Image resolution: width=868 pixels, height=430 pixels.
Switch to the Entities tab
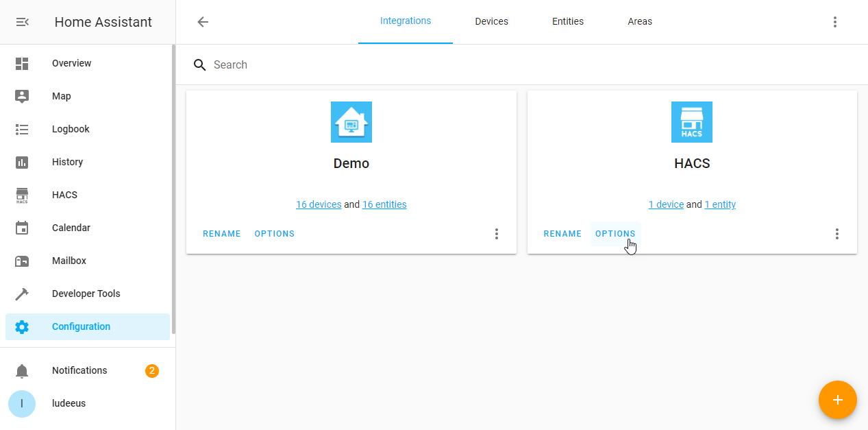[568, 21]
